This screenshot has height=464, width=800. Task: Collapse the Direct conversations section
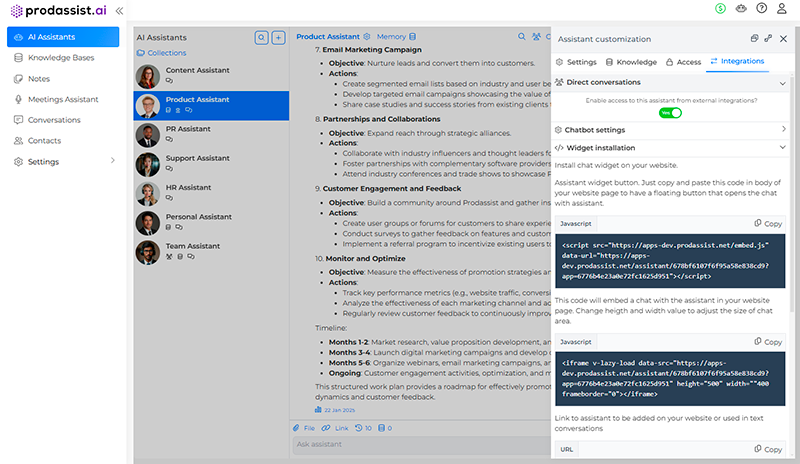783,82
